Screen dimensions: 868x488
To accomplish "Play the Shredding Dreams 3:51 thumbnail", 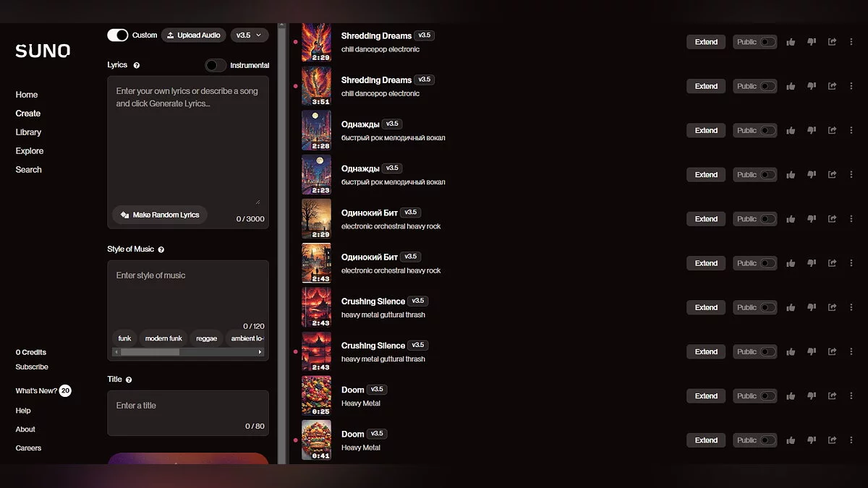I will point(316,86).
